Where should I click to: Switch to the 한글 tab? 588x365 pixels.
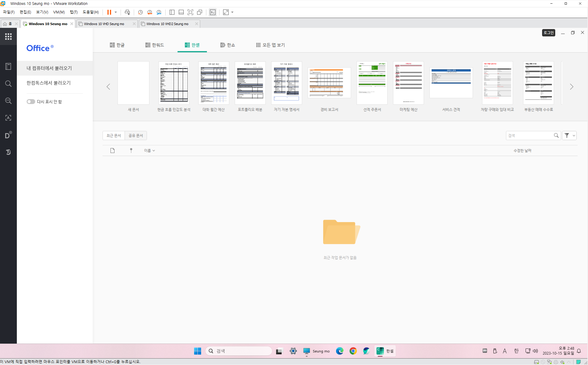(117, 45)
